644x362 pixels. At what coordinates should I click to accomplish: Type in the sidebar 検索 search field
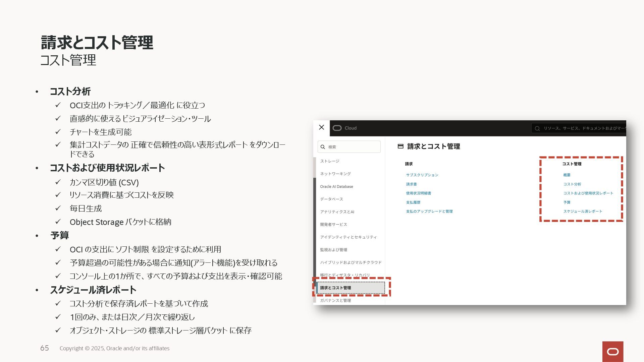click(352, 147)
